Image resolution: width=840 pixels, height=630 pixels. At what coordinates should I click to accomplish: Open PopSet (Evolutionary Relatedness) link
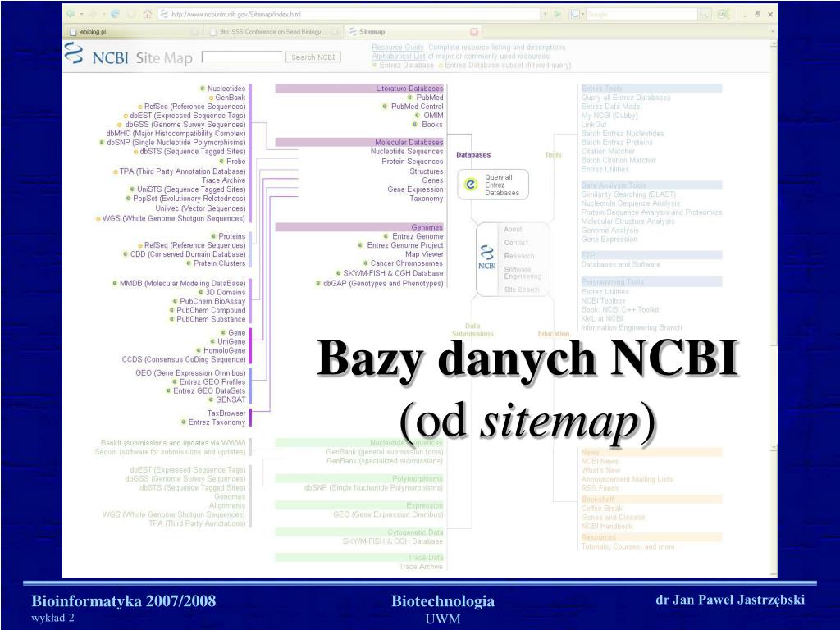tap(189, 199)
